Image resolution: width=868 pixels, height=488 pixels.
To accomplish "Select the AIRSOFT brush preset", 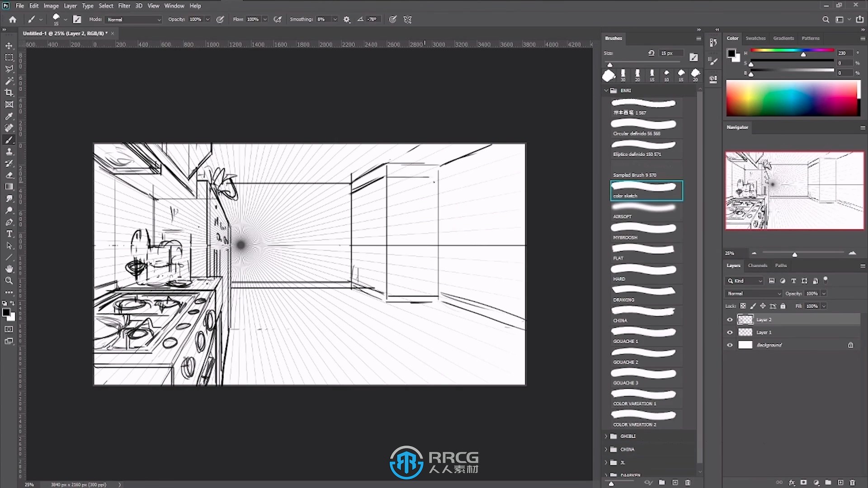I will 646,211.
